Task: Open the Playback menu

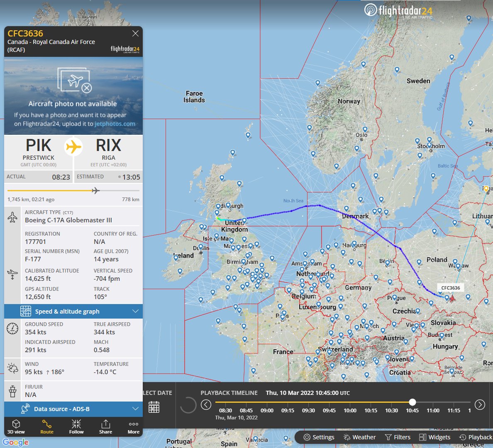Action: point(476,437)
